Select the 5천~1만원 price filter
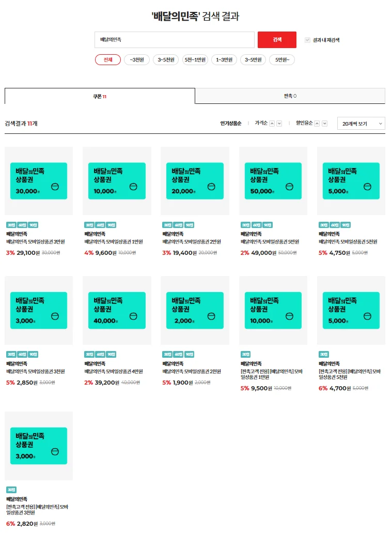Screen dimensions: 392x533 [195, 60]
